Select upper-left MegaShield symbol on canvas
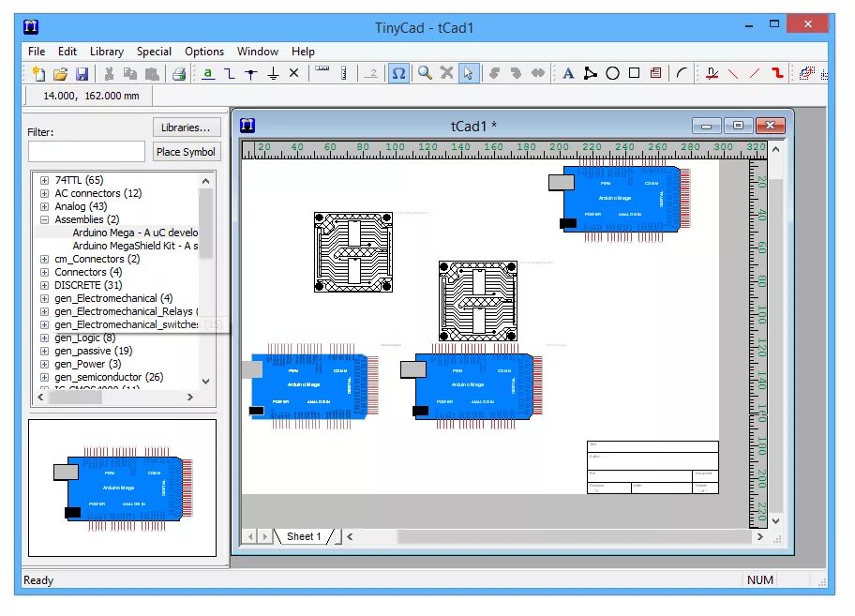The width and height of the screenshot is (855, 616). point(353,252)
